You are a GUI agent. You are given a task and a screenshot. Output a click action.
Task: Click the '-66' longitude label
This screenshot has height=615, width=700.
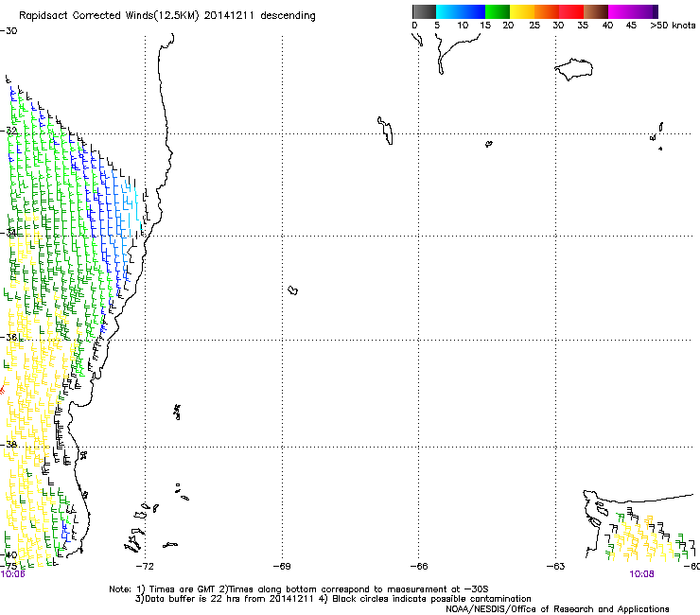tap(418, 567)
